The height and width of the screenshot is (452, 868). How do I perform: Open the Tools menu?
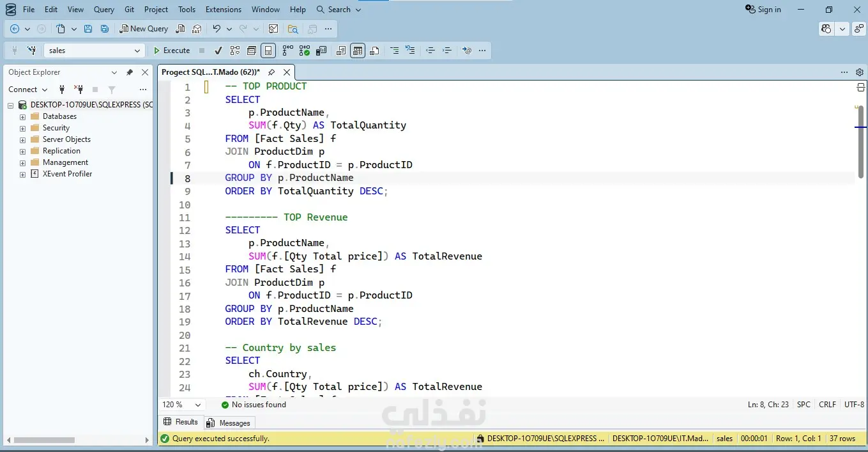187,10
